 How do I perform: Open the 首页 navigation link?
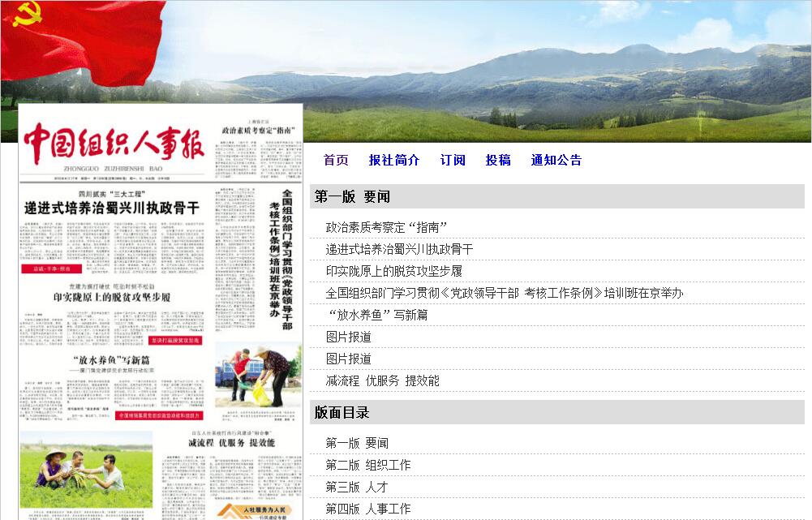coord(336,160)
